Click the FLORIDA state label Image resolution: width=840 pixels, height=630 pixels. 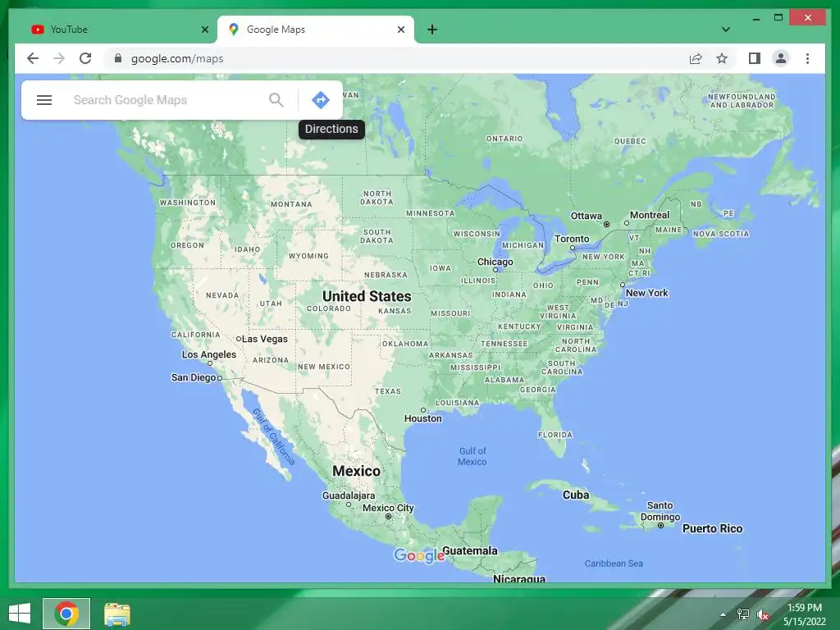(555, 435)
